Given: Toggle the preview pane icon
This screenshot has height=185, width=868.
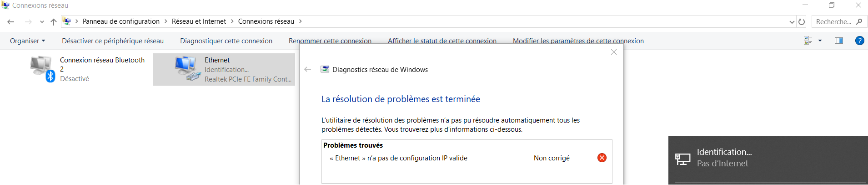Looking at the screenshot, I should (x=839, y=41).
